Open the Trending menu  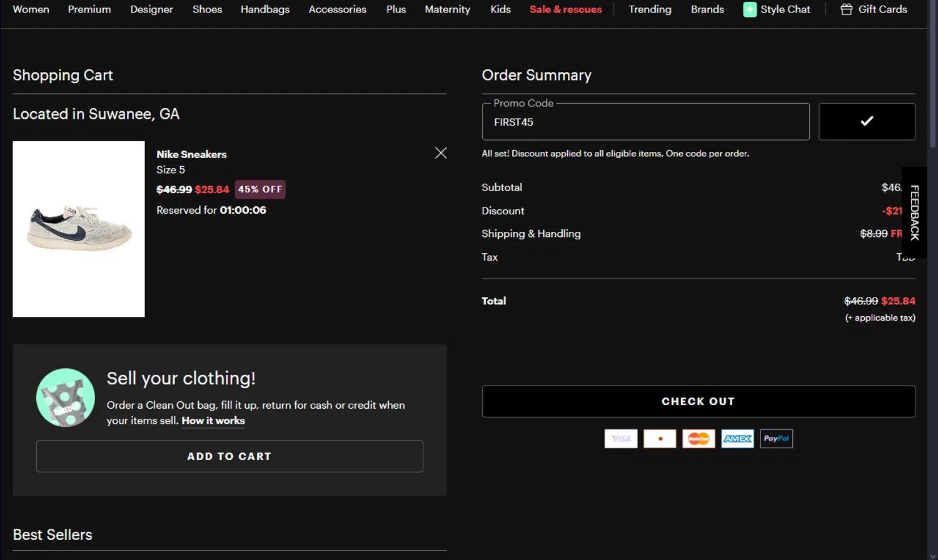click(x=650, y=9)
